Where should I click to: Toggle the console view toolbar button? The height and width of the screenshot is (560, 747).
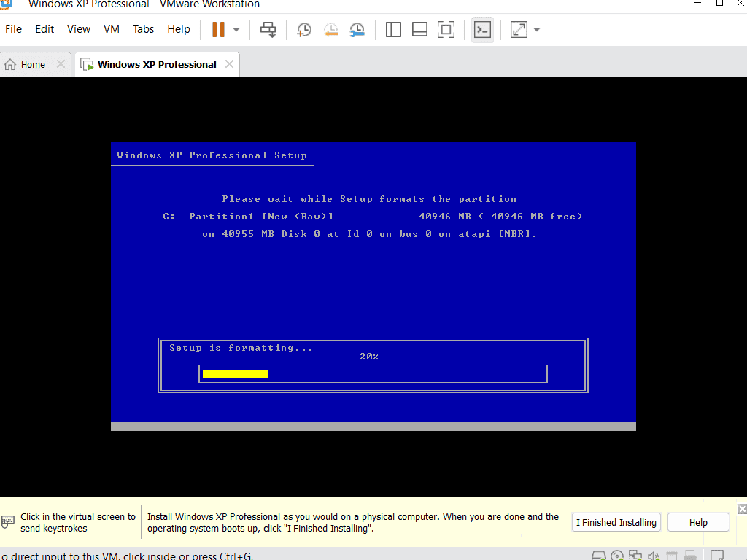pos(483,29)
